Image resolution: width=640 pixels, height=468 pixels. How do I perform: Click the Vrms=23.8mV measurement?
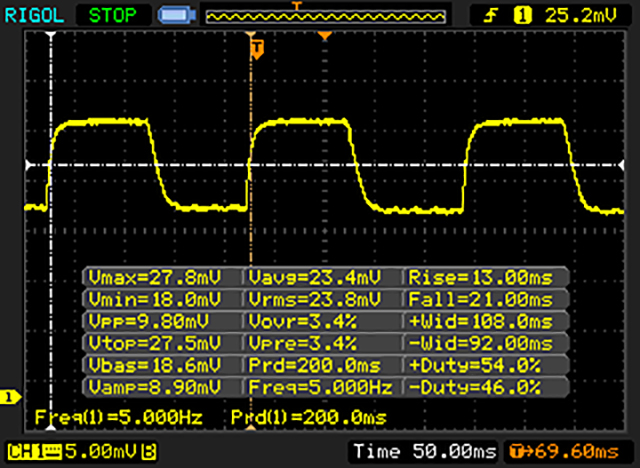click(314, 299)
